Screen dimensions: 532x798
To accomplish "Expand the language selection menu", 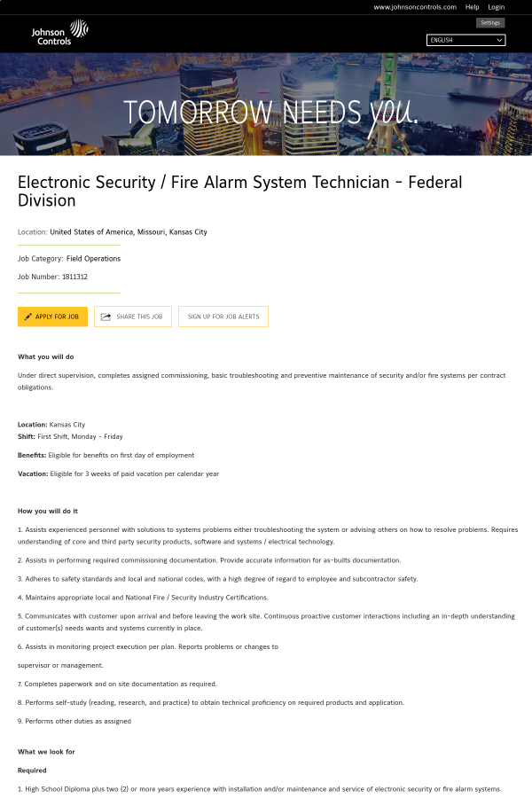I will click(465, 40).
